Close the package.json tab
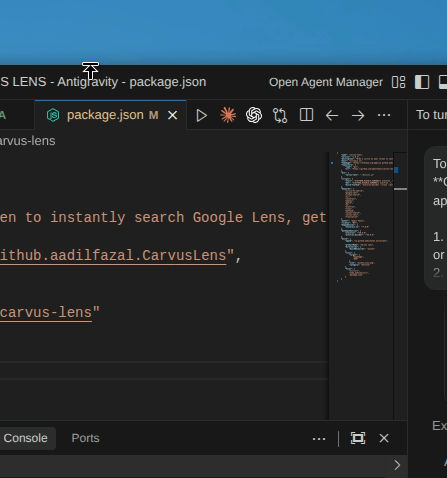Screen dimensions: 447x478 (x=172, y=115)
